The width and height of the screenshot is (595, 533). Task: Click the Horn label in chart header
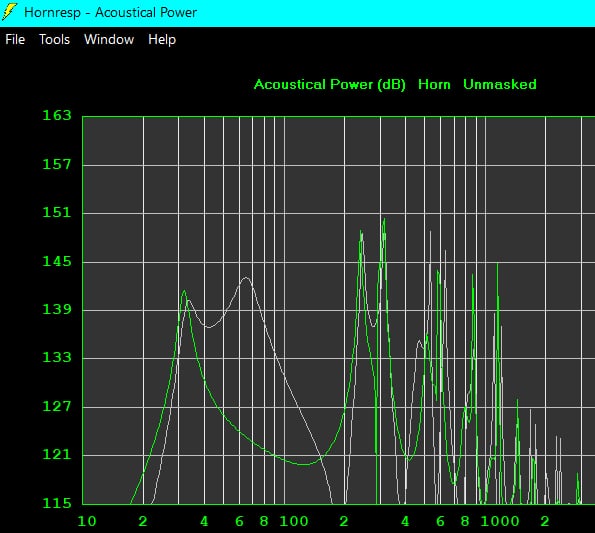click(434, 84)
